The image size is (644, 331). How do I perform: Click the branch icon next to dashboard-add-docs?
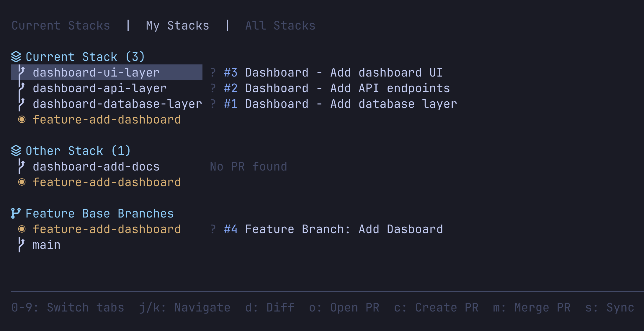(21, 166)
